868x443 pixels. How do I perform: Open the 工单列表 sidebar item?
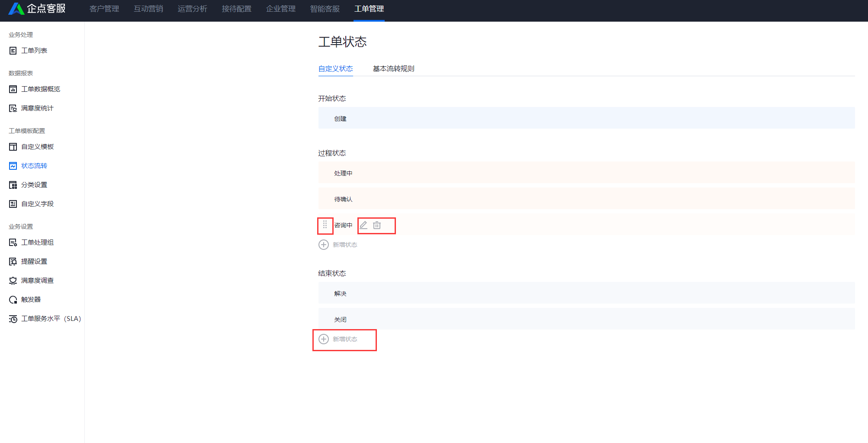(34, 51)
